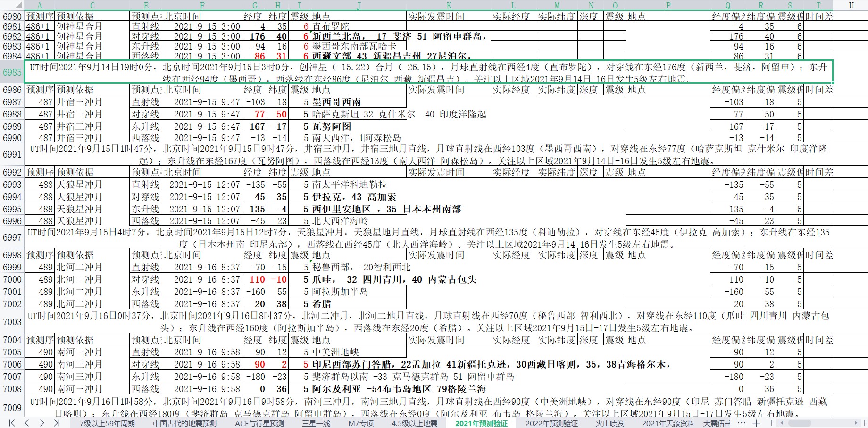
Task: Show more sheets via the ellipsis button
Action: click(741, 423)
